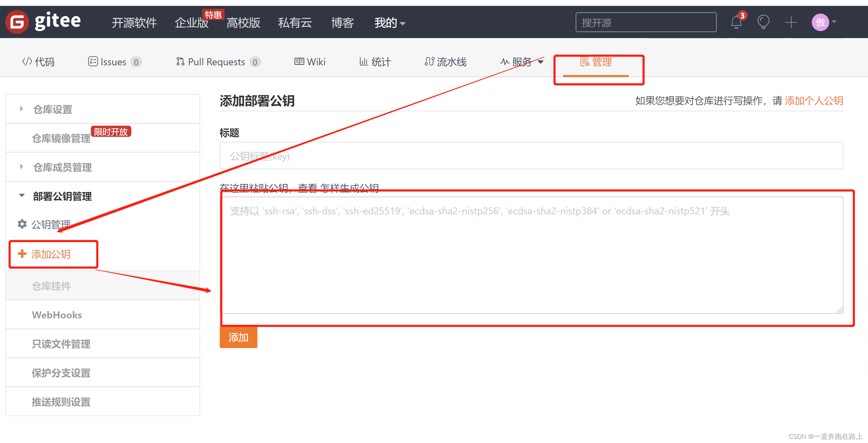Open 公钥管理 in sidebar

coord(51,224)
